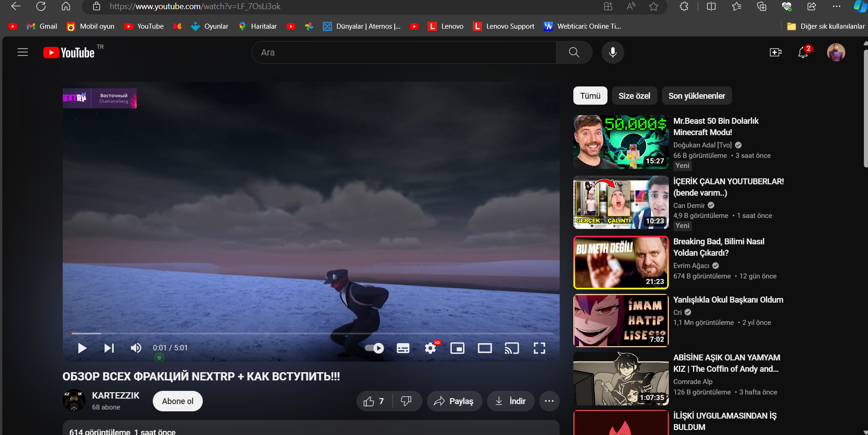The height and width of the screenshot is (435, 868).
Task: Open the Evrim Ağacı channel link
Action: 691,266
